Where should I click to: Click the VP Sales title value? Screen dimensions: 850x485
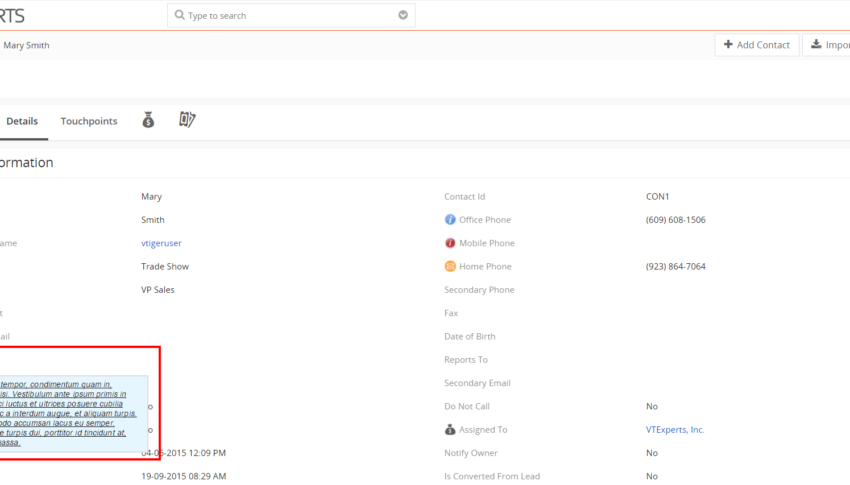click(158, 289)
